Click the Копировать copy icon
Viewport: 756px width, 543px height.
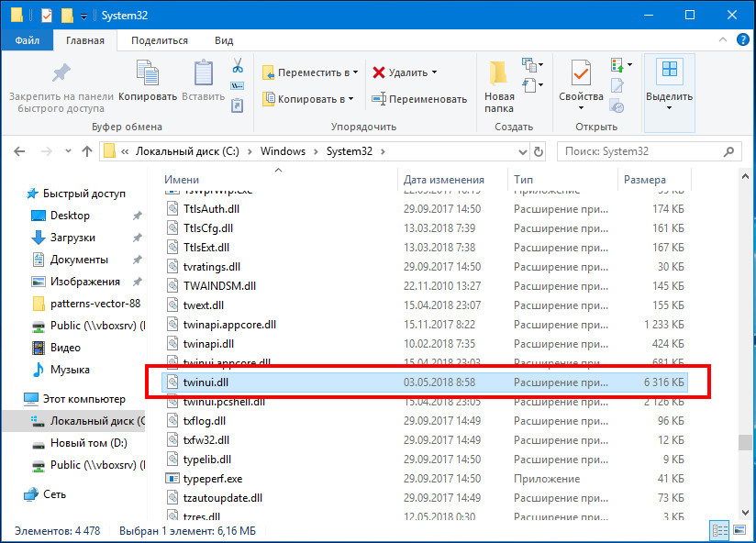pos(148,72)
